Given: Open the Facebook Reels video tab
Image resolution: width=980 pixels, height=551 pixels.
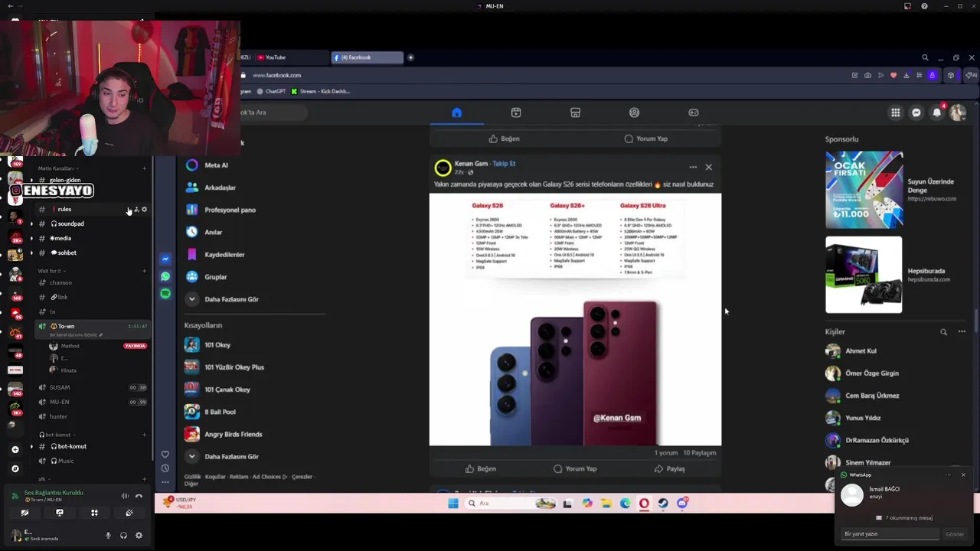Looking at the screenshot, I should (516, 112).
